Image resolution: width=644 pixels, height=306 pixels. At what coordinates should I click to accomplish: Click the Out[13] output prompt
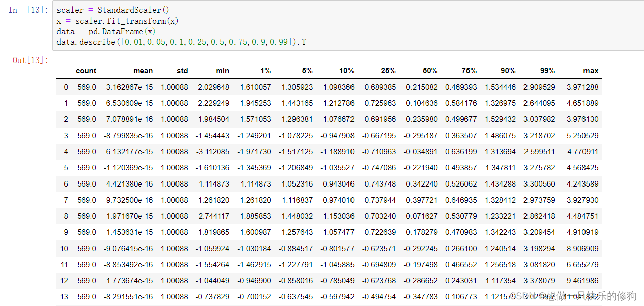coord(31,60)
